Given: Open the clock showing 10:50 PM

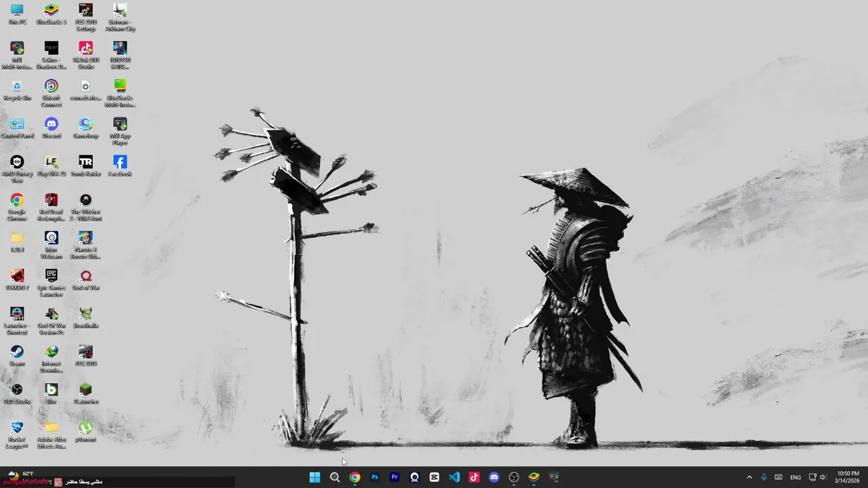Looking at the screenshot, I should 848,477.
